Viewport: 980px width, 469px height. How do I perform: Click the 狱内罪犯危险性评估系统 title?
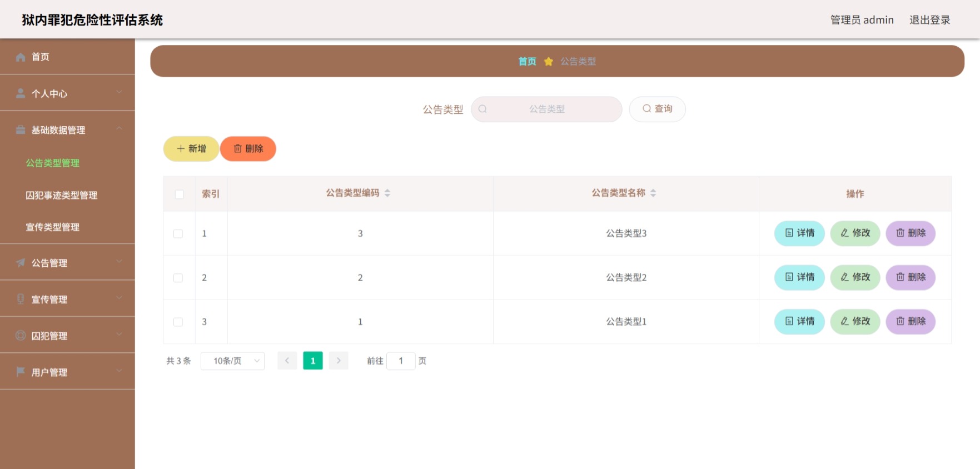click(x=92, y=20)
